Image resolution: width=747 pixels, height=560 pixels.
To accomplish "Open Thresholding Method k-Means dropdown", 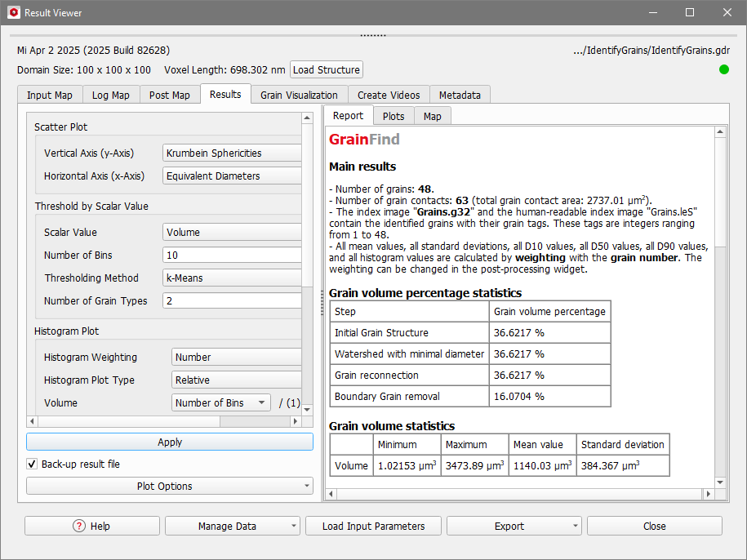I will (232, 278).
